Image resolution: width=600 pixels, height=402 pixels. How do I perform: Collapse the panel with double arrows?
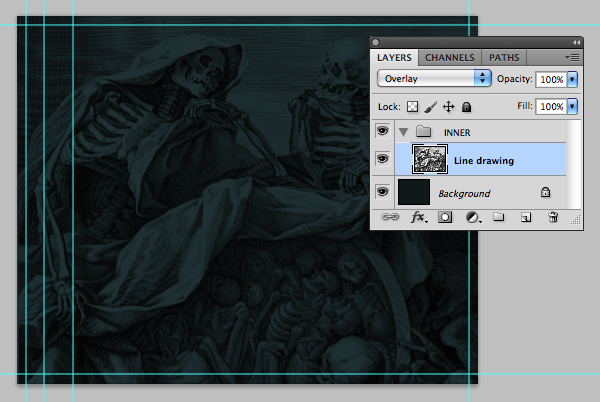coord(576,42)
